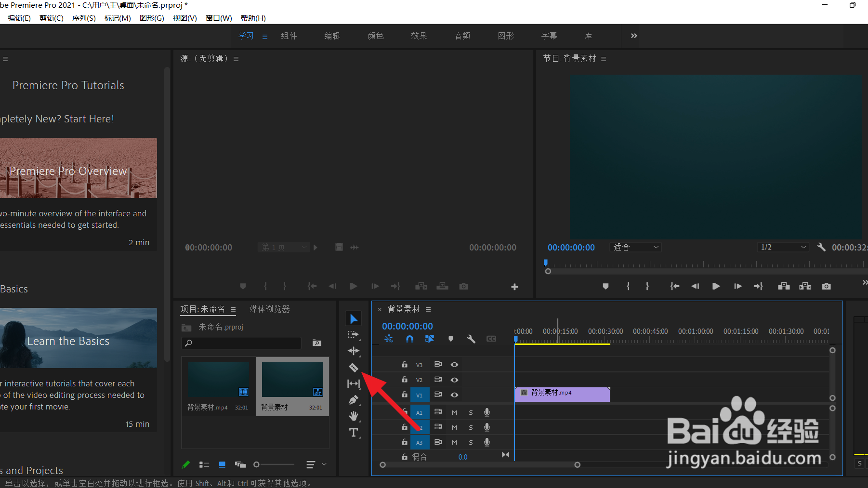The image size is (868, 488).
Task: Open the 序列(S) menu
Action: click(84, 18)
